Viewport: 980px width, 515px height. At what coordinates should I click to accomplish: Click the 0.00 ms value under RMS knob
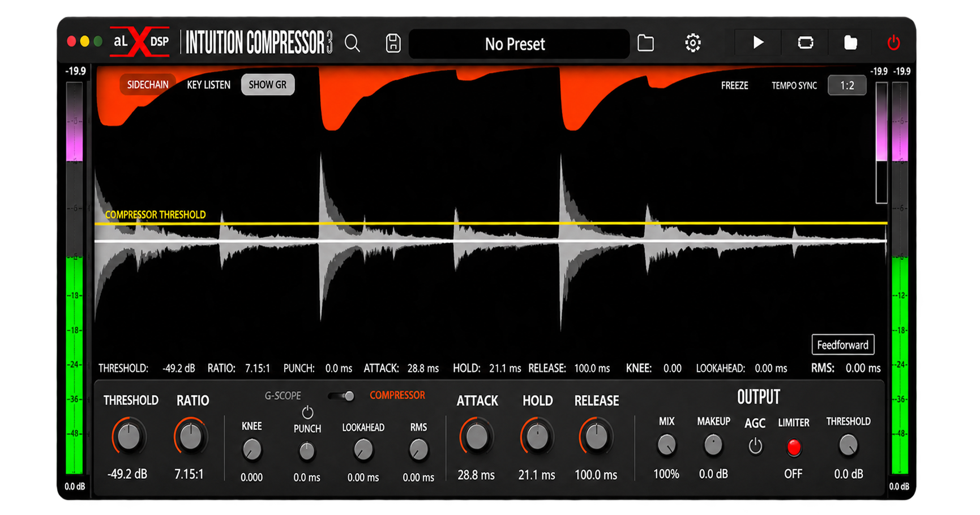(418, 478)
